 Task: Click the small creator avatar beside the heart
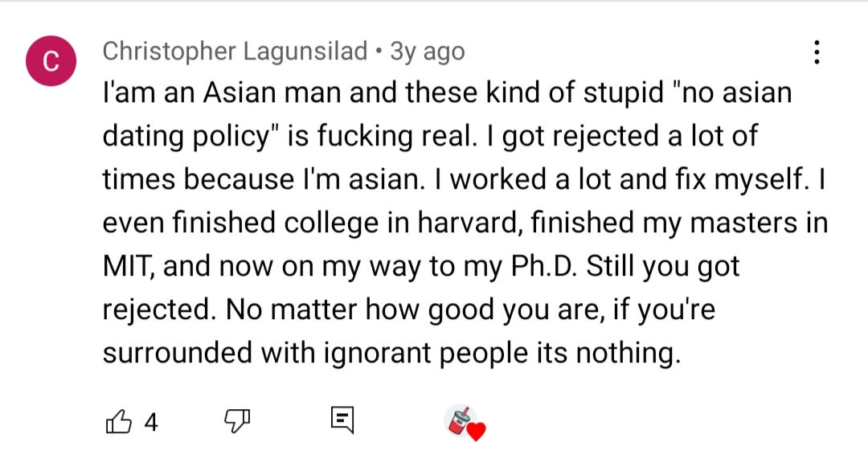(459, 419)
